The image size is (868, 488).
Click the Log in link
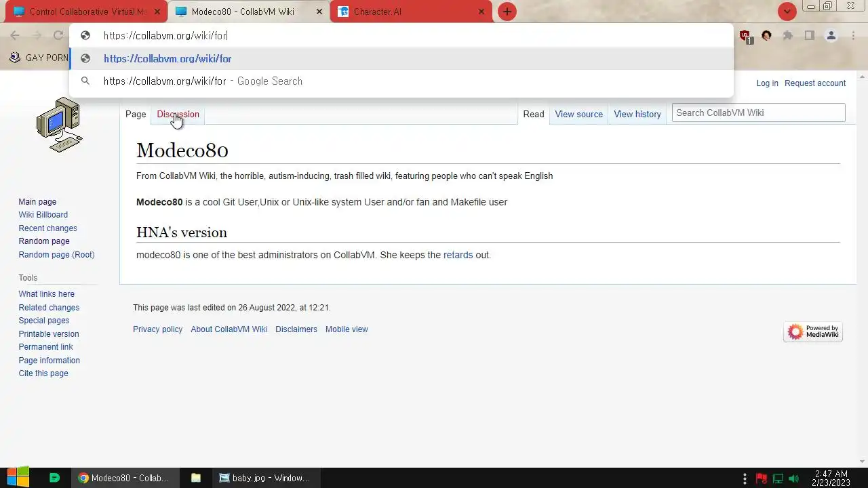[x=767, y=83]
